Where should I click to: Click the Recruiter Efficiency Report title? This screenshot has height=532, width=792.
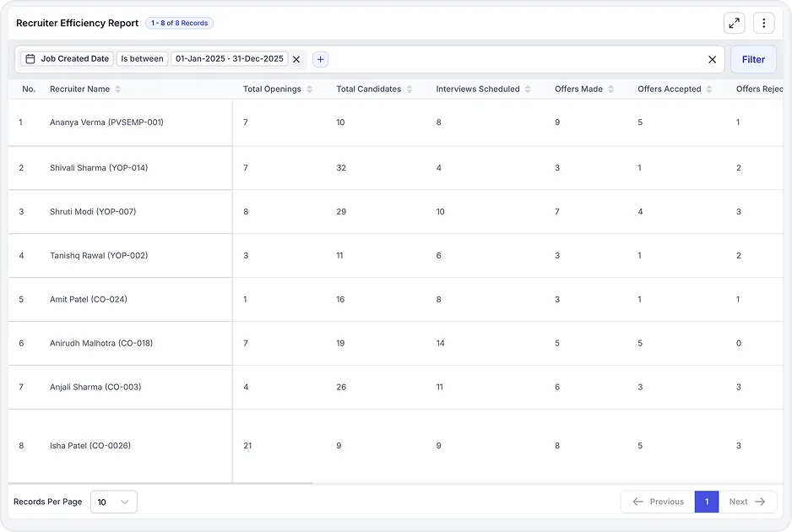tap(78, 24)
